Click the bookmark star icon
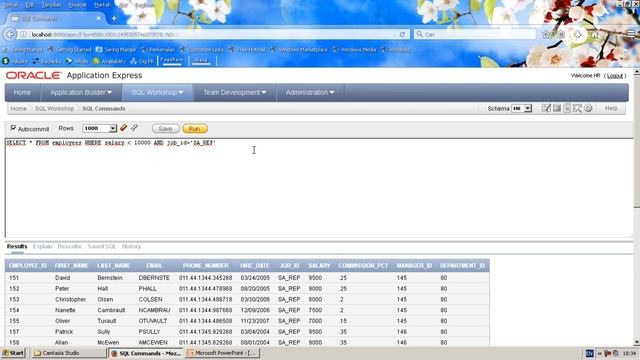Viewport: 640px width, 360px height. pyautogui.click(x=546, y=35)
